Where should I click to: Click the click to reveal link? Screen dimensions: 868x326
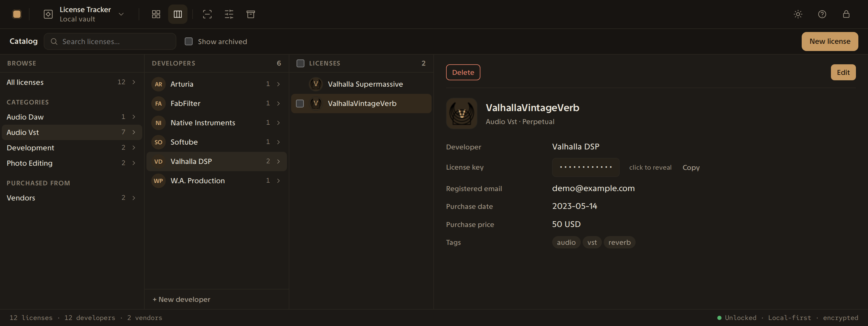650,168
